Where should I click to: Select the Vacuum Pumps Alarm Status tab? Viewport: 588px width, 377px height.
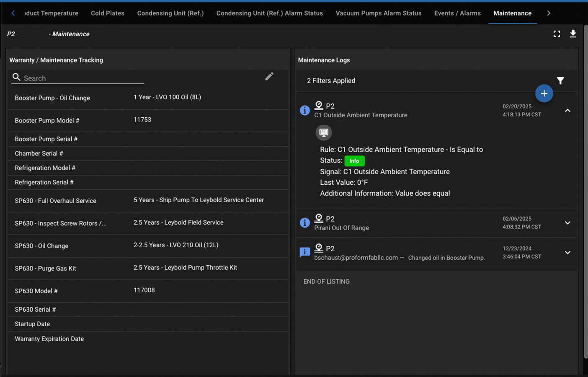tap(378, 13)
